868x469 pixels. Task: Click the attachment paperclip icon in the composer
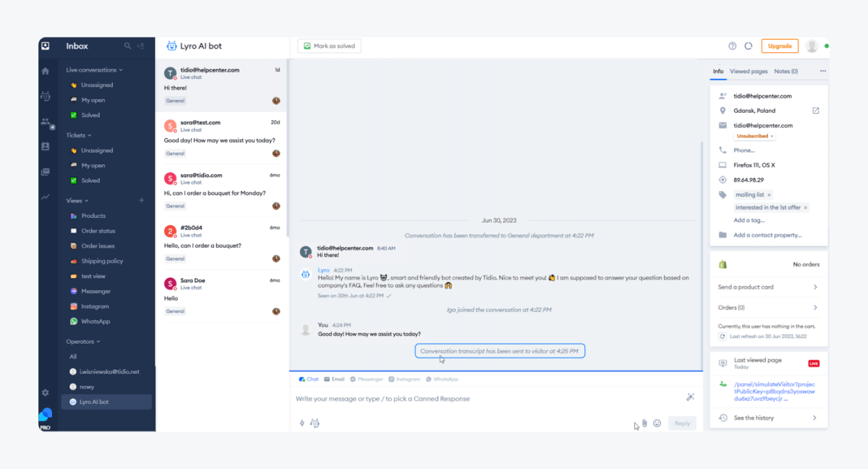tap(644, 423)
